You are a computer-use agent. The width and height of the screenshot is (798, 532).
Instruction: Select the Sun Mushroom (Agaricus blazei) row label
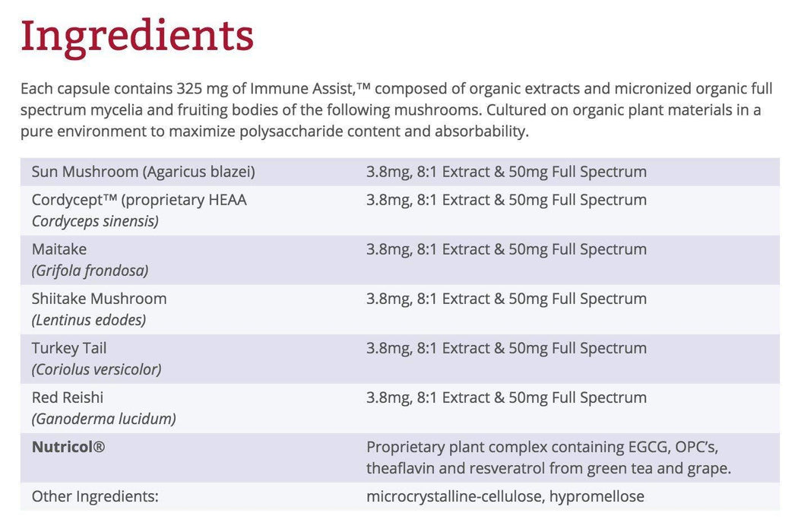pos(144,172)
